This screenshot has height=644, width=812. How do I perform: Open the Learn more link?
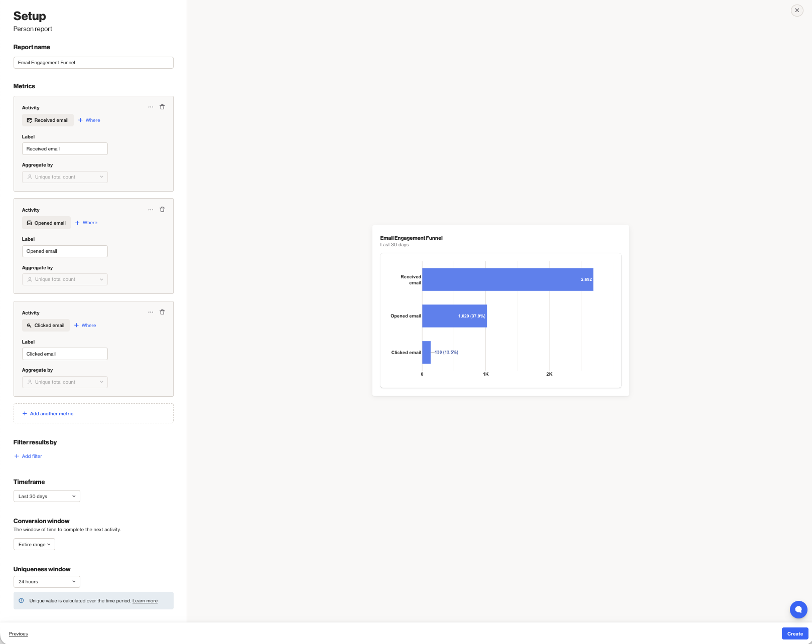pyautogui.click(x=145, y=601)
